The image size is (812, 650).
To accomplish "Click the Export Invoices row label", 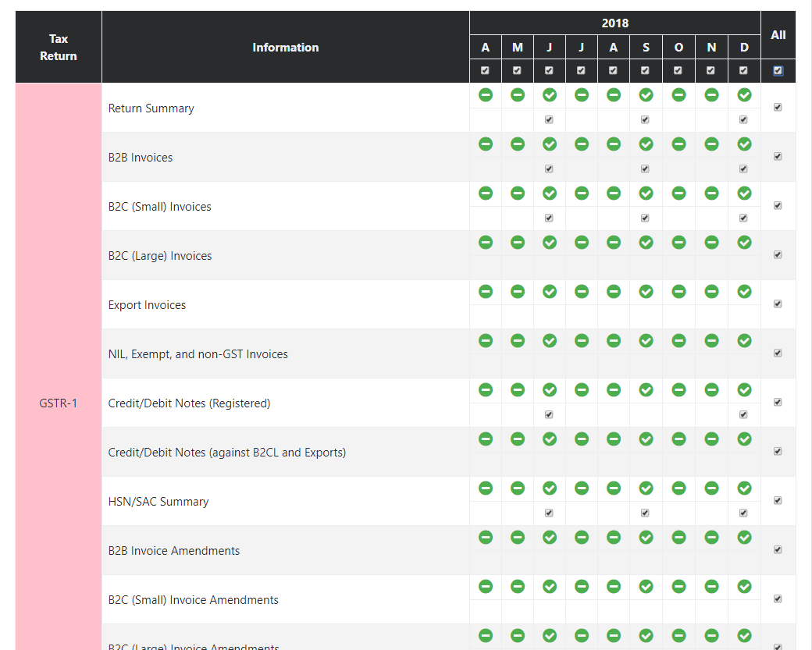I will tap(147, 305).
